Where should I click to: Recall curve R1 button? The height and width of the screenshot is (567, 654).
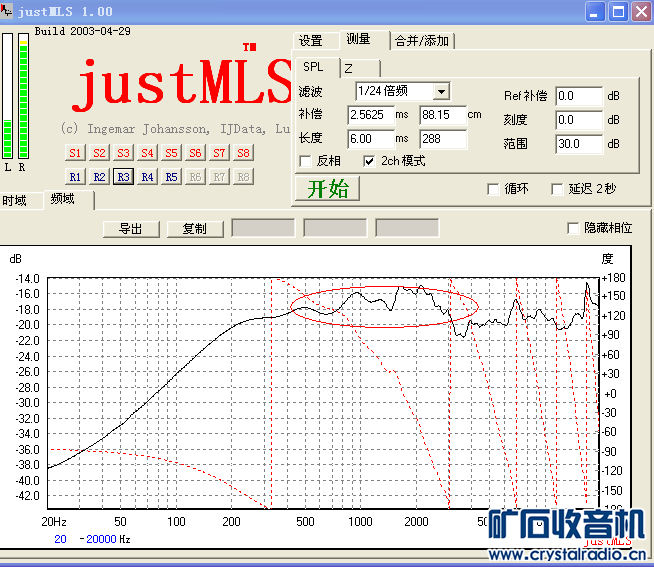pyautogui.click(x=75, y=177)
